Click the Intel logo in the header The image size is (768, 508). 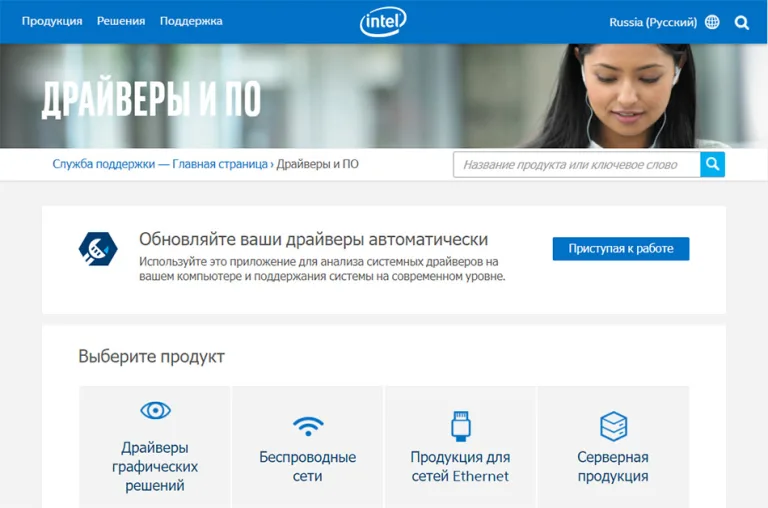pyautogui.click(x=383, y=22)
